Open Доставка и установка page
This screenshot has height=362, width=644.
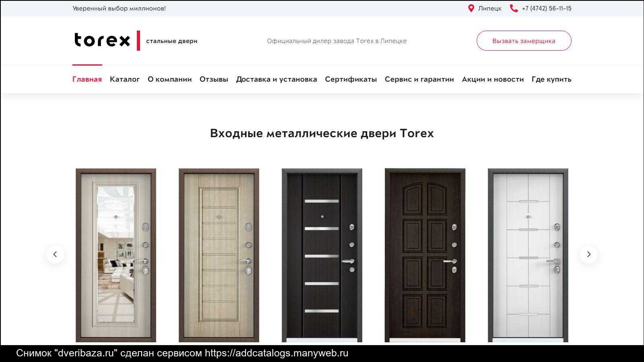click(x=277, y=79)
